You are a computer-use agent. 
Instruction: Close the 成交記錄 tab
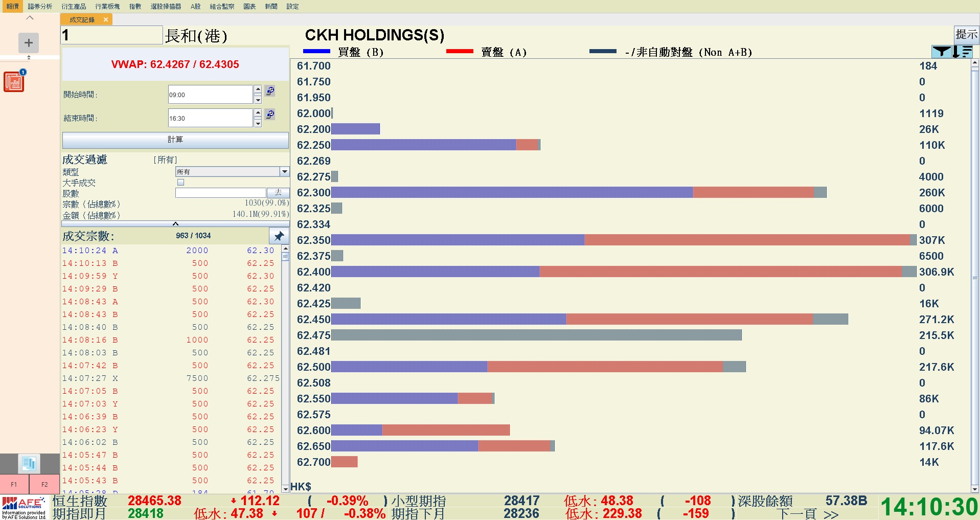coord(105,20)
